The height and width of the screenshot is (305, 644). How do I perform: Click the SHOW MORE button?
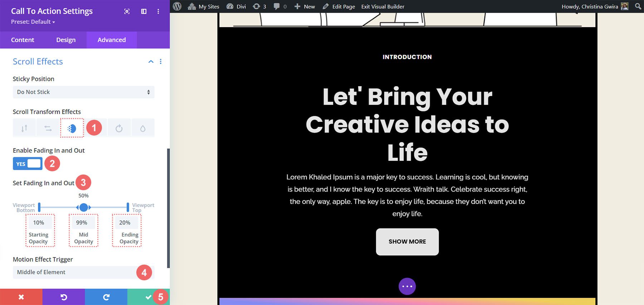pos(407,242)
